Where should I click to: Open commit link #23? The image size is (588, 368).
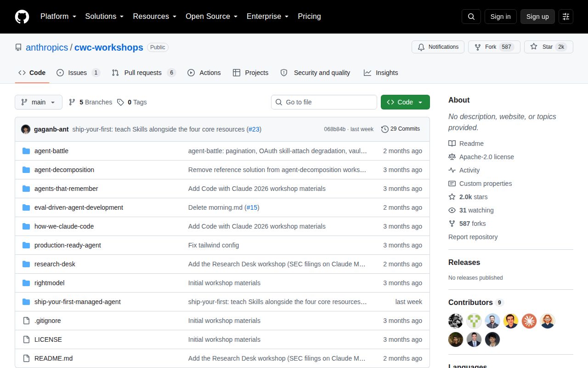pyautogui.click(x=254, y=129)
